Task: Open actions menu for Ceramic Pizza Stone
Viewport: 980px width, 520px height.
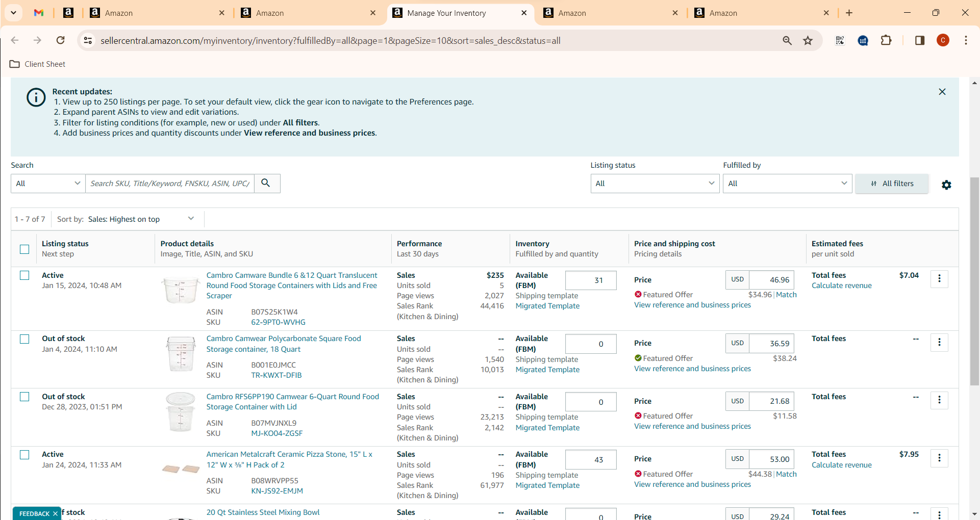Action: [939, 458]
